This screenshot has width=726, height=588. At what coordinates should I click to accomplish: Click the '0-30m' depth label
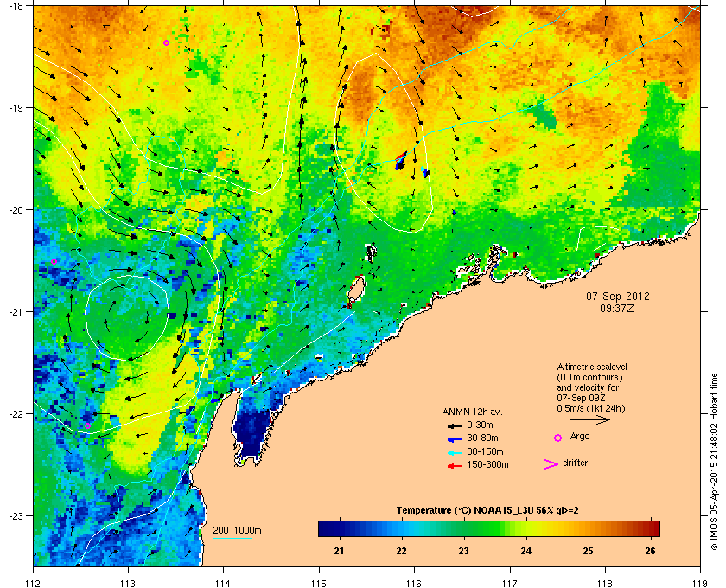(x=480, y=425)
